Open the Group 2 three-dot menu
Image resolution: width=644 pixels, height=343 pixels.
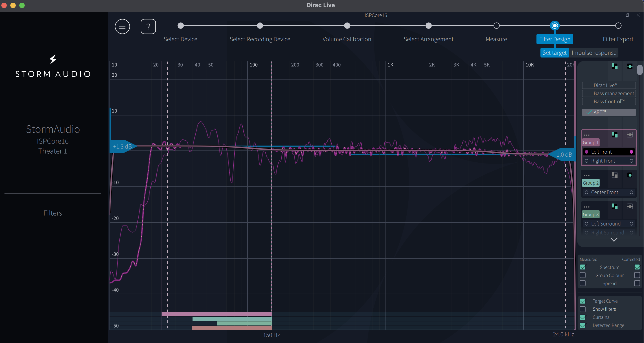(587, 175)
